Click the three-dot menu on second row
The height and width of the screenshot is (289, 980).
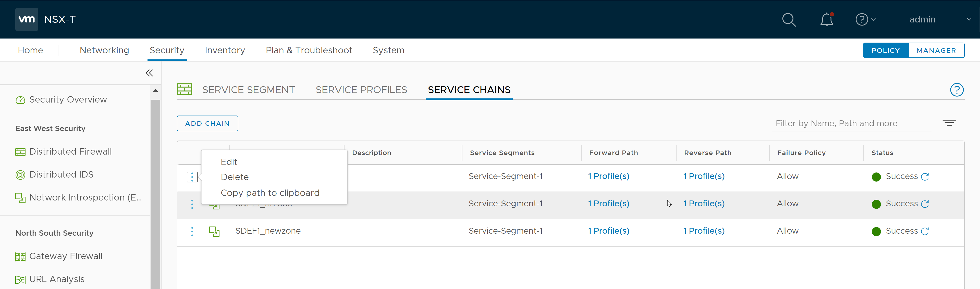click(x=192, y=204)
